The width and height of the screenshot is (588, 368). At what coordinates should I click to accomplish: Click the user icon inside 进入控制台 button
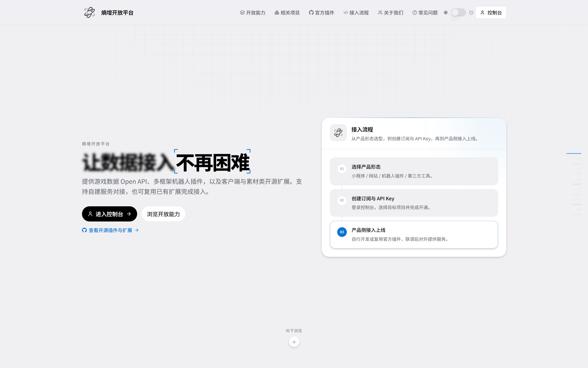click(x=90, y=214)
